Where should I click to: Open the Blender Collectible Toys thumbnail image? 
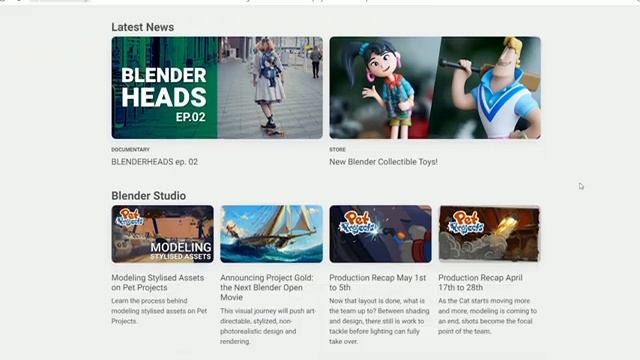pos(435,88)
